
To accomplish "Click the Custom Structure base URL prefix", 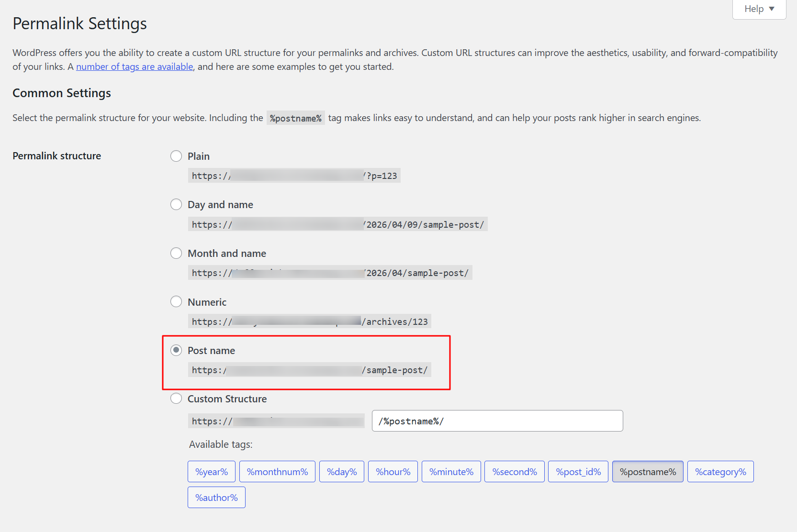I will [x=276, y=421].
